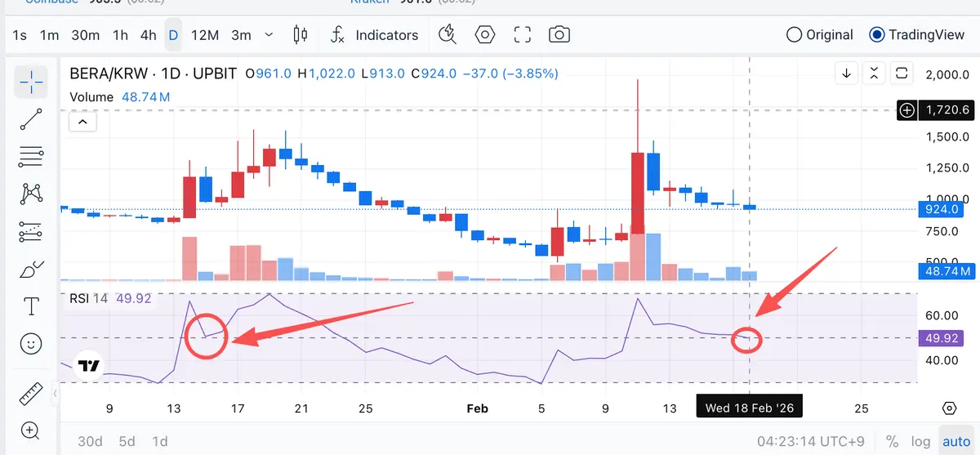Viewport: 980px width, 455px height.
Task: Open the forecasting and measurement tools
Action: (31, 232)
